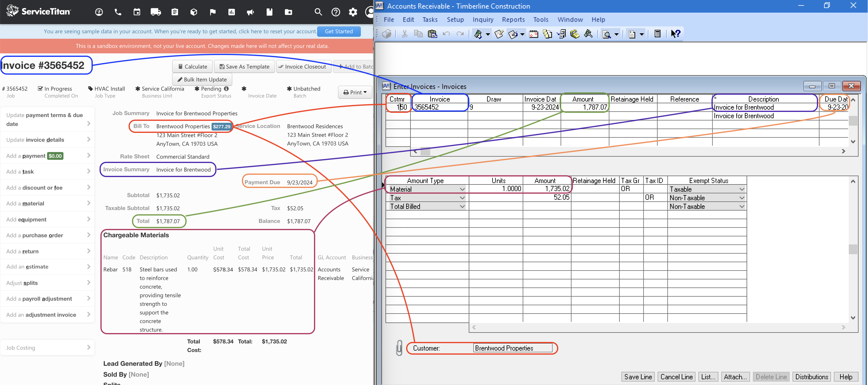The width and height of the screenshot is (868, 385).
Task: Expand the Material amount type dropdown
Action: point(462,189)
